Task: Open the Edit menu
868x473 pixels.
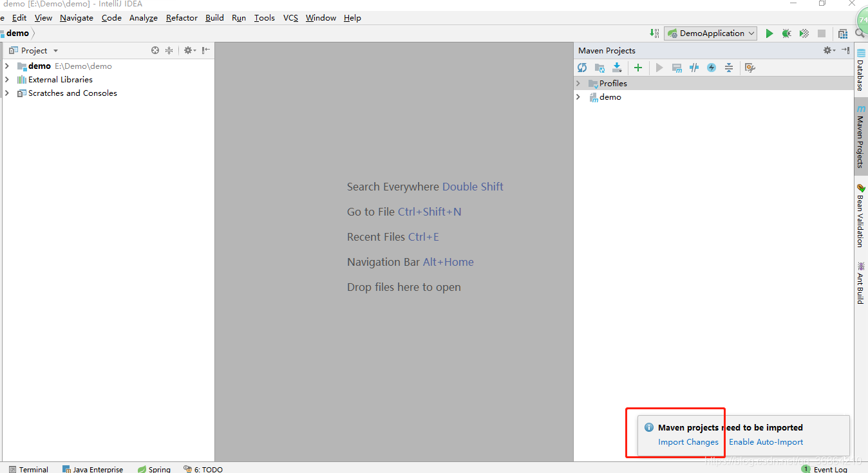Action: pos(19,17)
